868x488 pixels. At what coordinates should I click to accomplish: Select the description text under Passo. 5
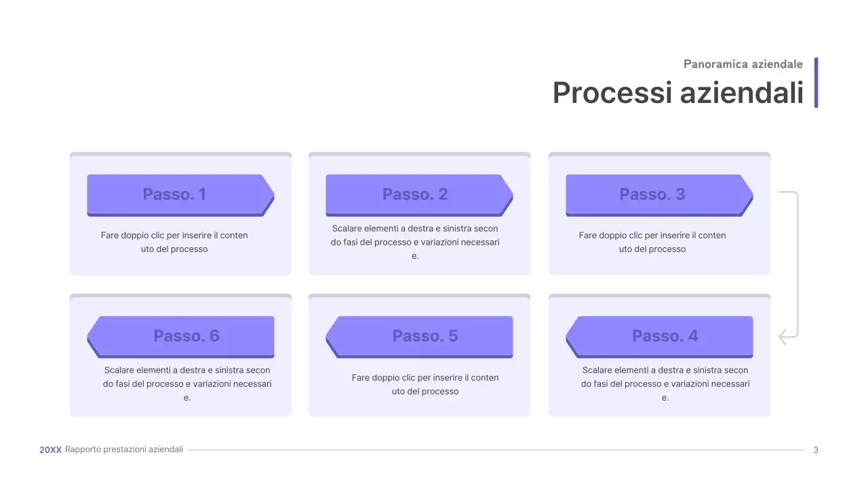pyautogui.click(x=425, y=384)
